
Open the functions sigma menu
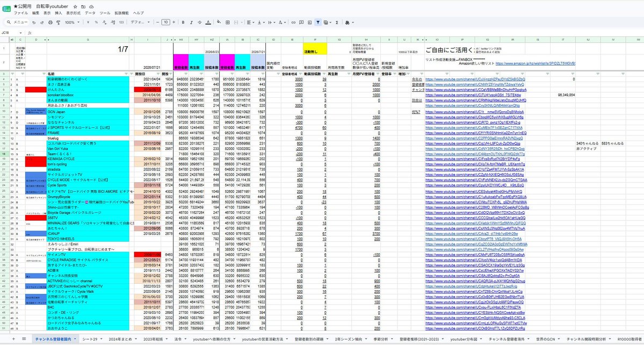pos(337,22)
